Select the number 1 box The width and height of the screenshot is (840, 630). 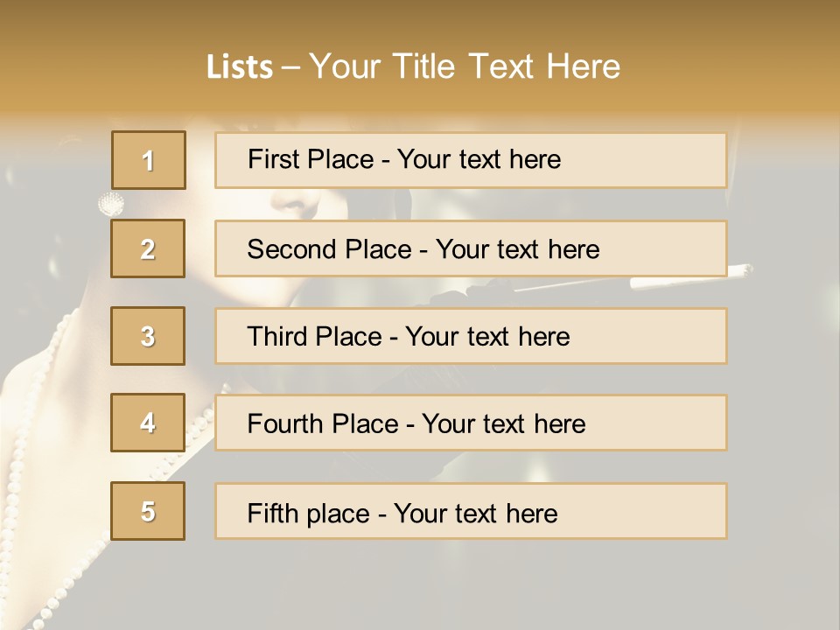[x=148, y=160]
